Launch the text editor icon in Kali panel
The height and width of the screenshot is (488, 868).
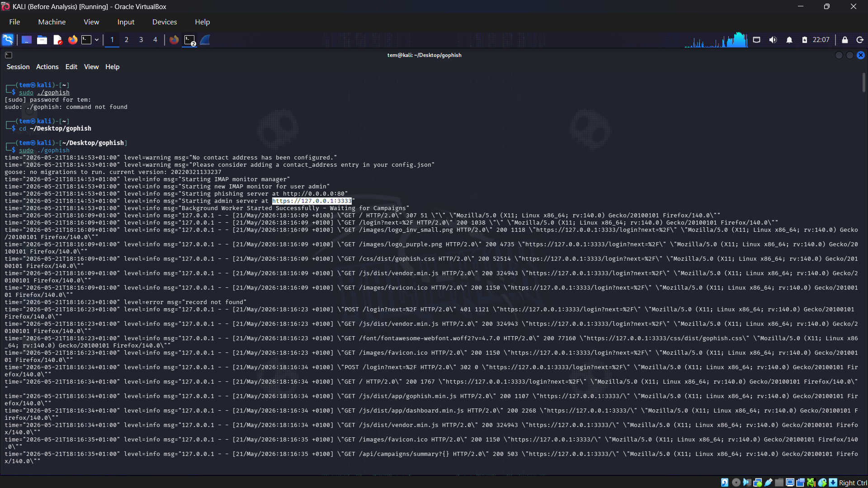[57, 40]
